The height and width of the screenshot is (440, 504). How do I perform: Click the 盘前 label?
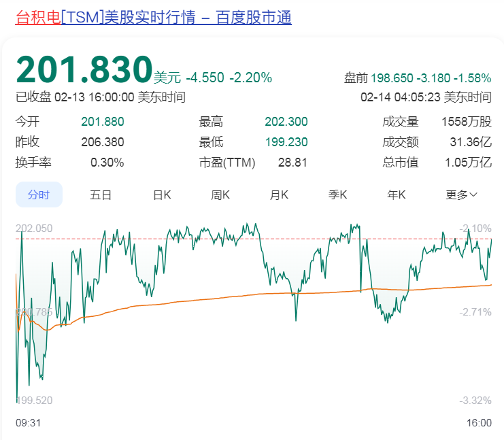[356, 78]
